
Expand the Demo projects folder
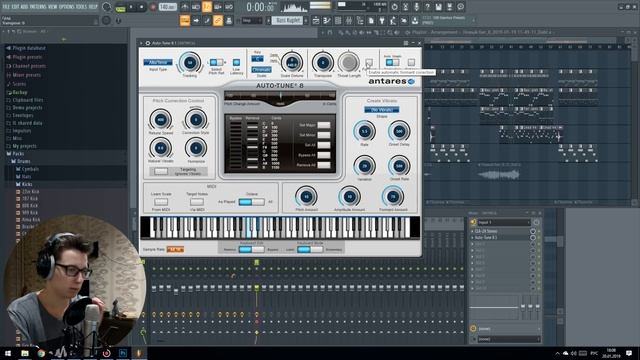[x=27, y=108]
